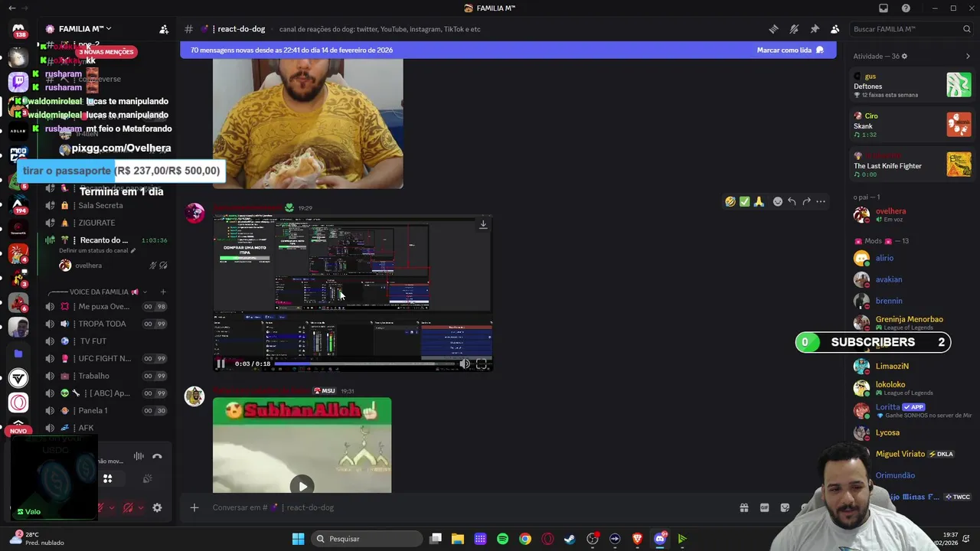
Task: Open Spotify from taskbar
Action: coord(502,539)
